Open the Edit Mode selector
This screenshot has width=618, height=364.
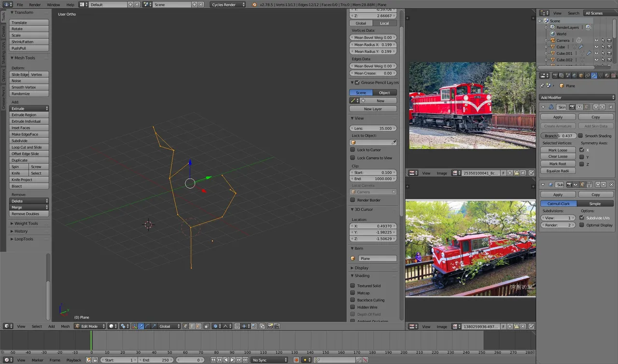[89, 326]
